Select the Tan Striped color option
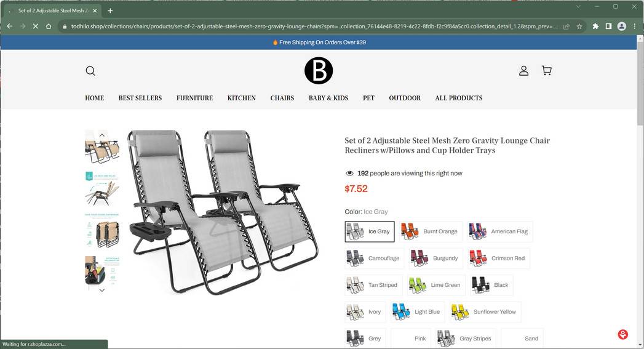Viewport: 644px width, 349px height. (x=373, y=285)
